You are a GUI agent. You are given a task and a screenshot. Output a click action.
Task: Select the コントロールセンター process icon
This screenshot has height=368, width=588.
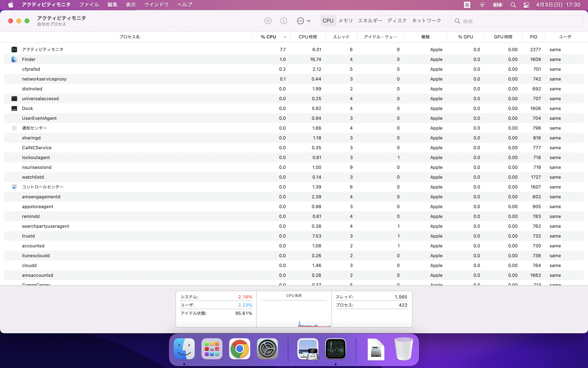14,187
